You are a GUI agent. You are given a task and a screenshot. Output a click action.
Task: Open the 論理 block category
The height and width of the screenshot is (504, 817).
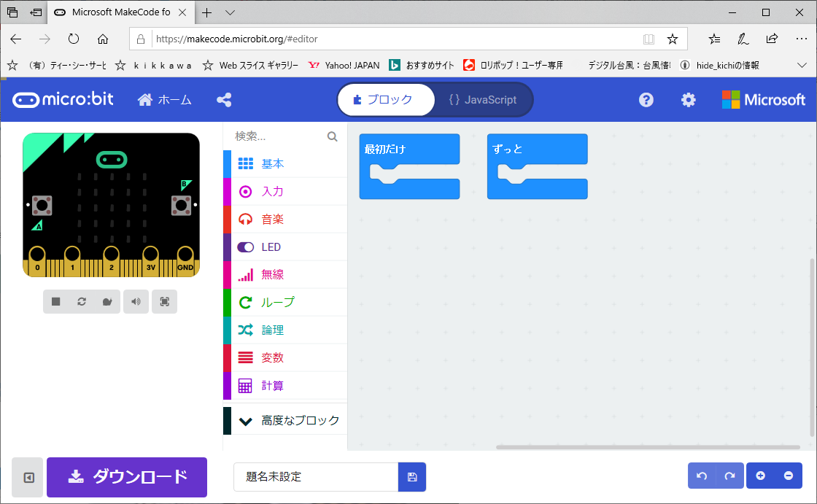(x=285, y=330)
